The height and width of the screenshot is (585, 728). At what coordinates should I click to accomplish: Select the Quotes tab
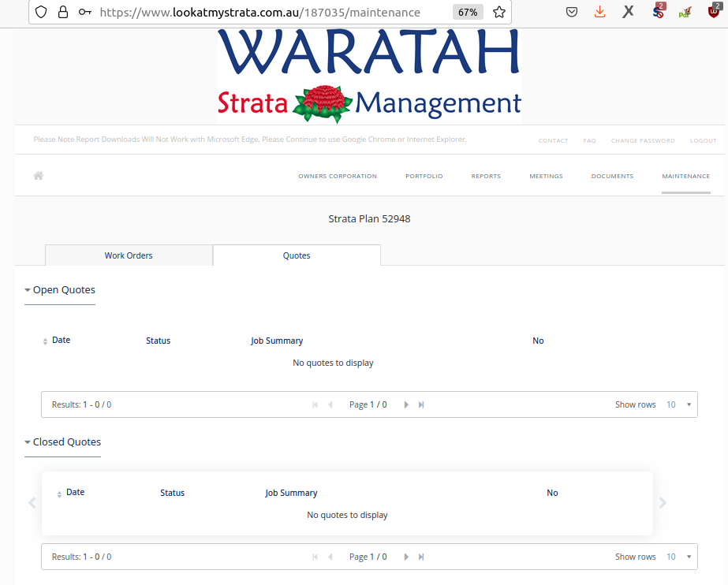coord(297,255)
